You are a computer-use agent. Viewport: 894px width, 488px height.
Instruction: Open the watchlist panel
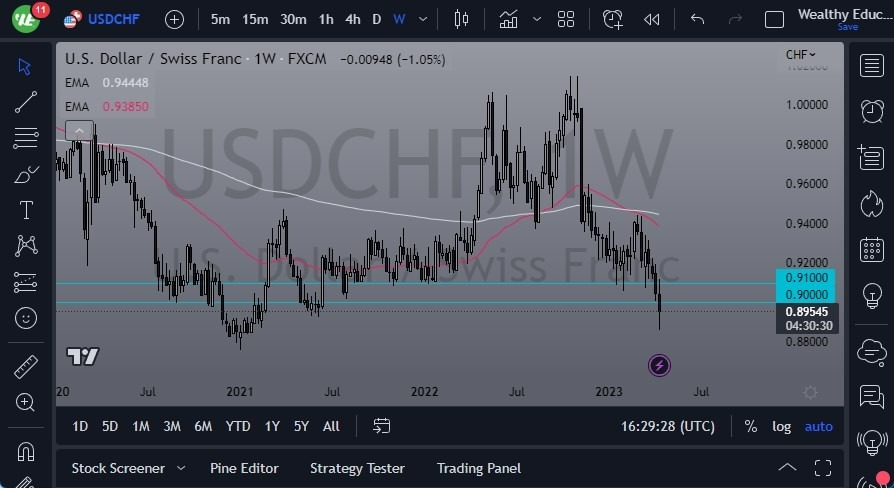click(872, 66)
